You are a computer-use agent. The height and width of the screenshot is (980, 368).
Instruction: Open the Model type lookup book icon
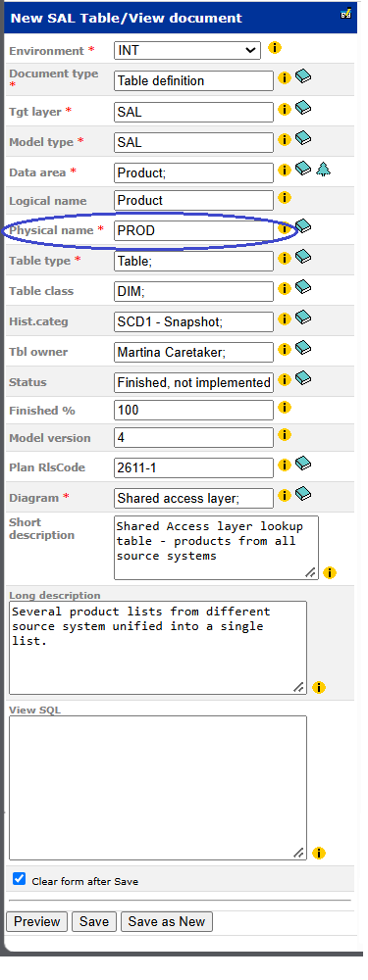[x=303, y=138]
